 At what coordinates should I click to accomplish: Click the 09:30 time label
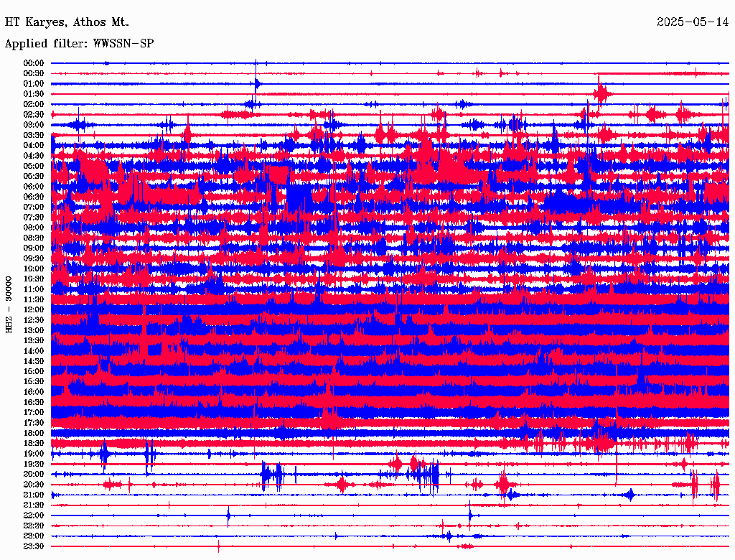pyautogui.click(x=34, y=258)
